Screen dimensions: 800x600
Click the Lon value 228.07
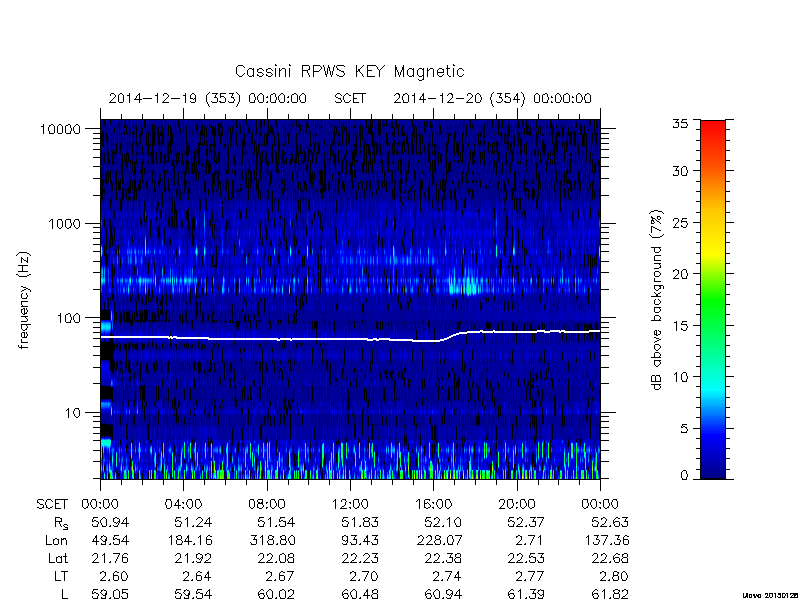coord(439,540)
